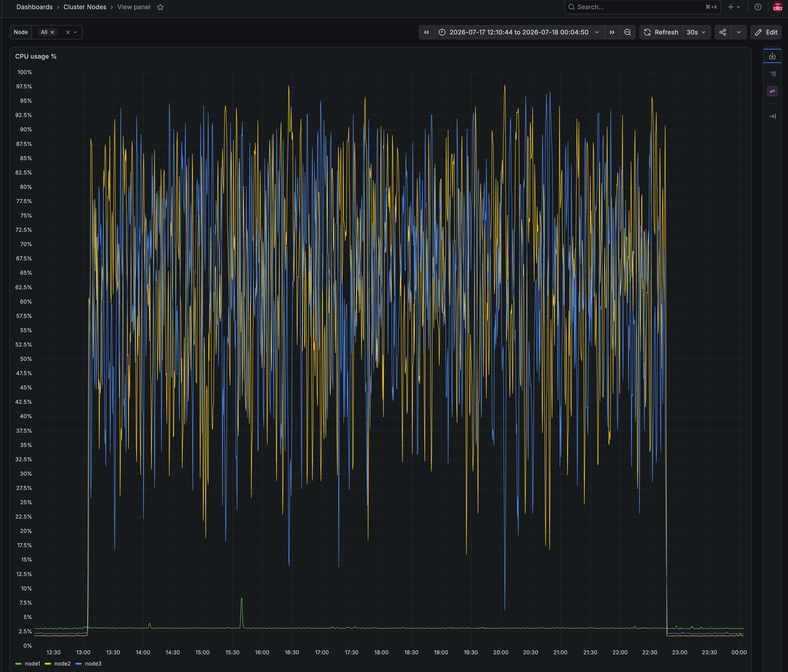Click the 00:00 x-axis label

pyautogui.click(x=739, y=653)
